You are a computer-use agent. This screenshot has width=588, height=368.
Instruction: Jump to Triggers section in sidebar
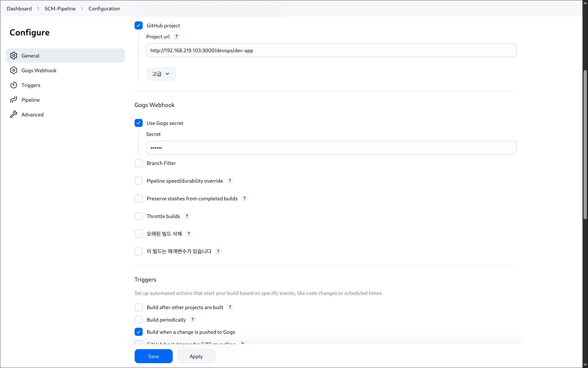coord(65,85)
